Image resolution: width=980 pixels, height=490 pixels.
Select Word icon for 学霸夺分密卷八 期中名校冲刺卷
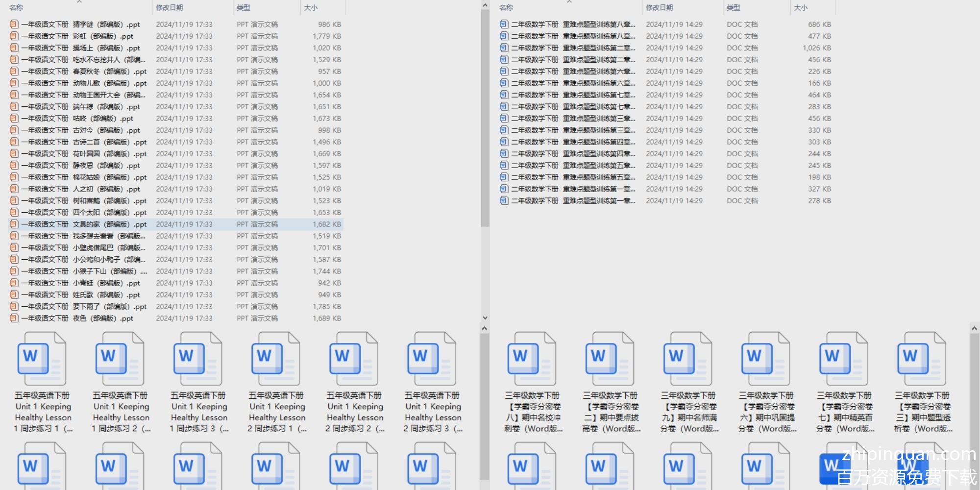click(532, 359)
